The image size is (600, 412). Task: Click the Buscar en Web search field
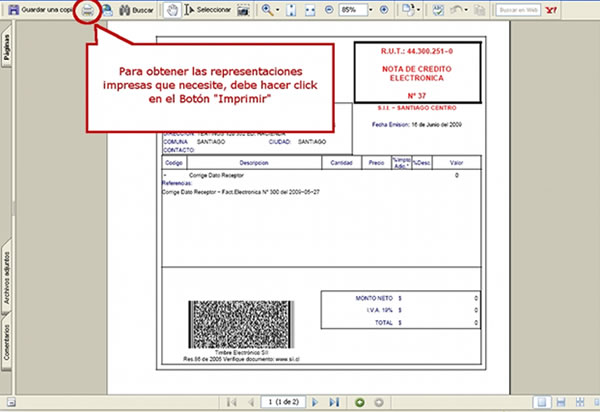tap(518, 10)
